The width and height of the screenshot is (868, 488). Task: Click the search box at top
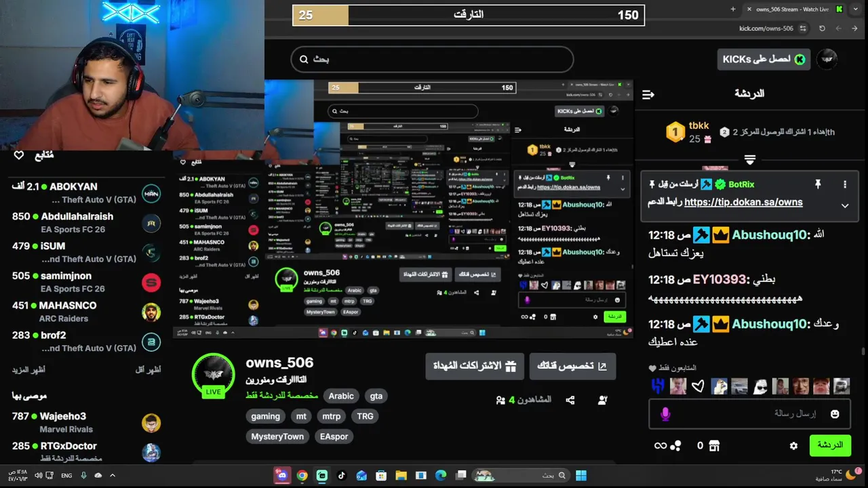click(x=432, y=60)
